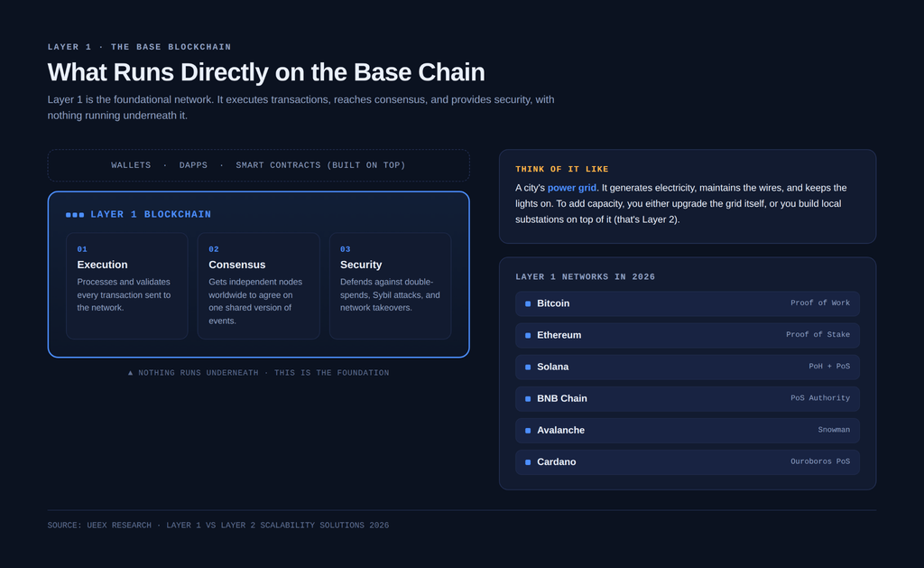Click the blue bullet next to Bitcoin
The height and width of the screenshot is (568, 924).
click(528, 303)
